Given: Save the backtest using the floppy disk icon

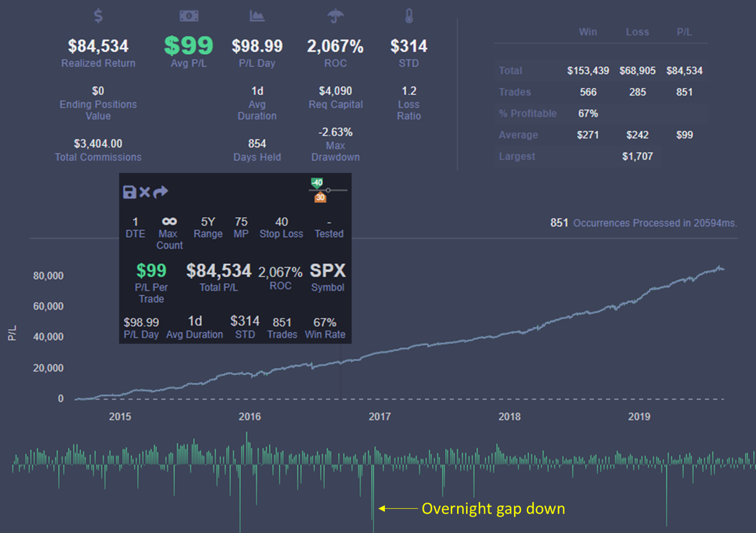Looking at the screenshot, I should tap(130, 192).
